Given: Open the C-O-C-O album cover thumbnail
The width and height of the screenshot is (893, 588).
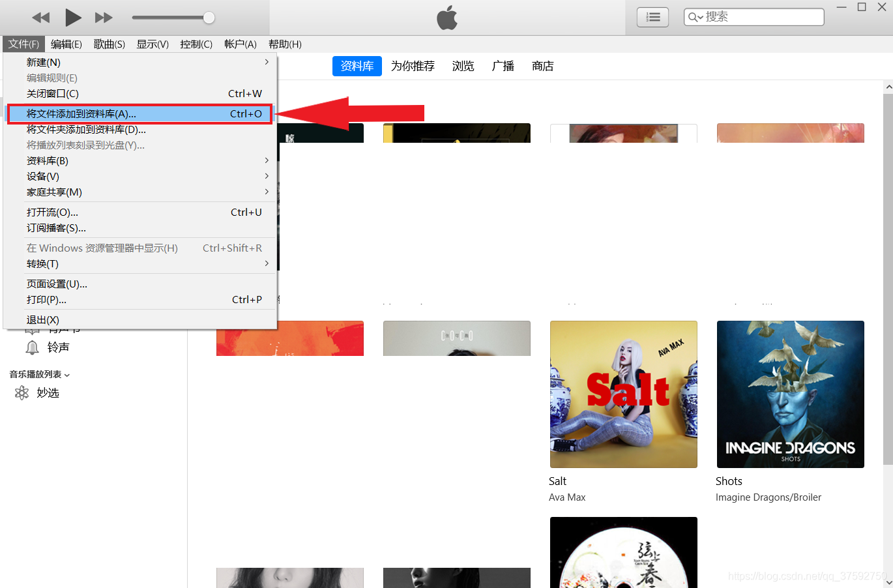Looking at the screenshot, I should pyautogui.click(x=457, y=338).
